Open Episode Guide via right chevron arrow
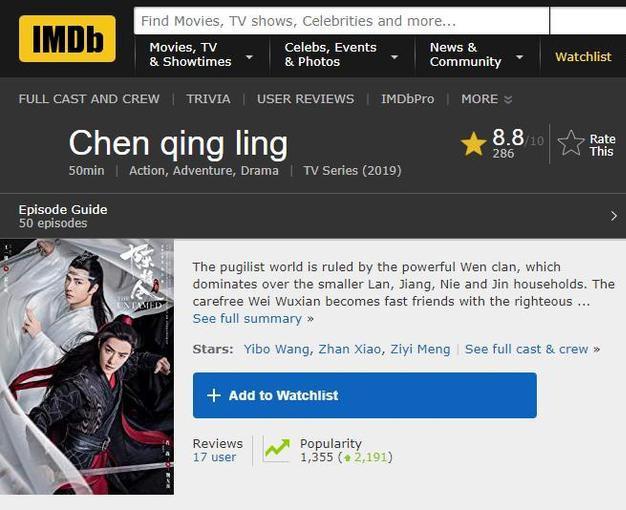Screen dimensions: 626x510 614,216
